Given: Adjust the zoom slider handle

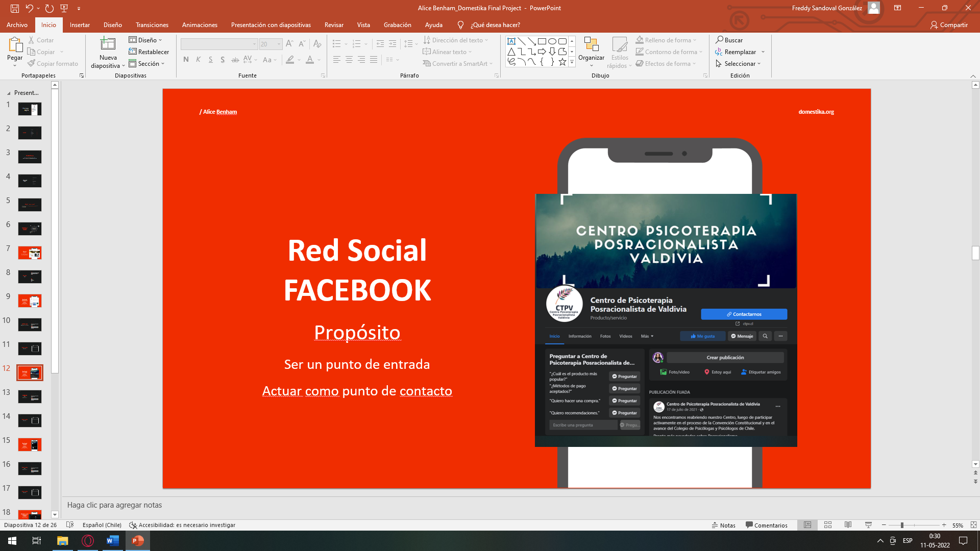Looking at the screenshot, I should (x=902, y=525).
